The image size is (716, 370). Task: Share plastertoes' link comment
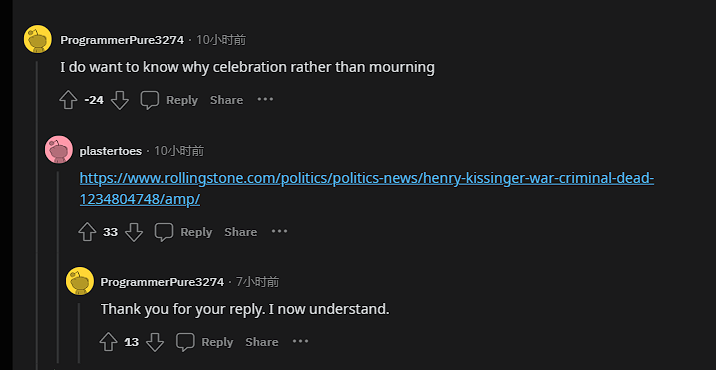click(x=241, y=232)
